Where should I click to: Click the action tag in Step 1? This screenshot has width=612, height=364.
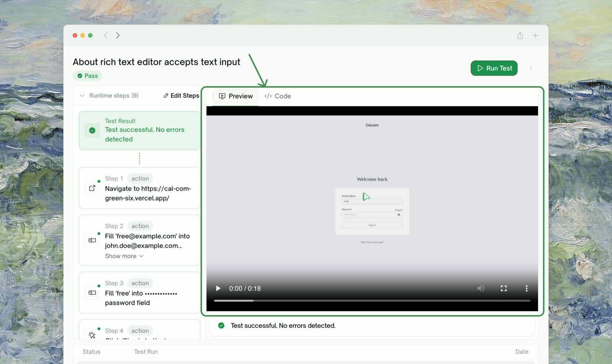pos(140,179)
